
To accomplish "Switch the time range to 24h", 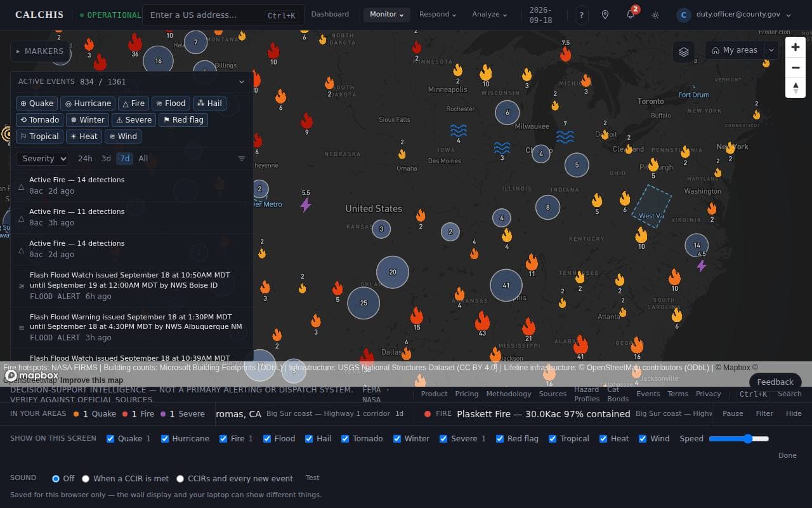I will tap(85, 159).
